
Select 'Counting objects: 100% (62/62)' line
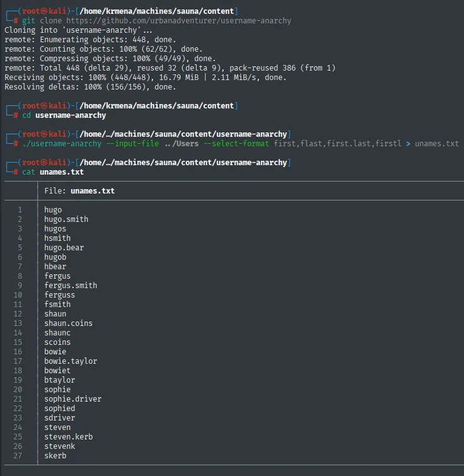coord(103,49)
